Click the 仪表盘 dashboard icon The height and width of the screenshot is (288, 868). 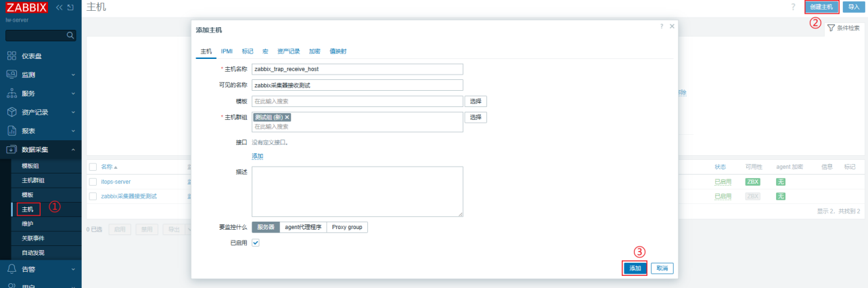click(12, 56)
